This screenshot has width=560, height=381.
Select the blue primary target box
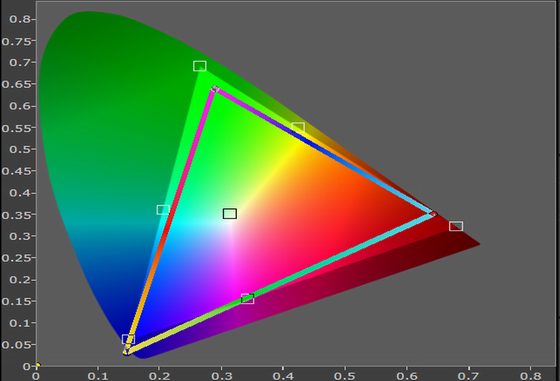coord(128,339)
